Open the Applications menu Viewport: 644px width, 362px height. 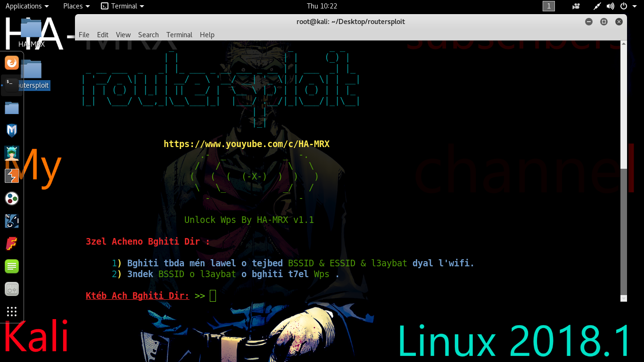[24, 6]
